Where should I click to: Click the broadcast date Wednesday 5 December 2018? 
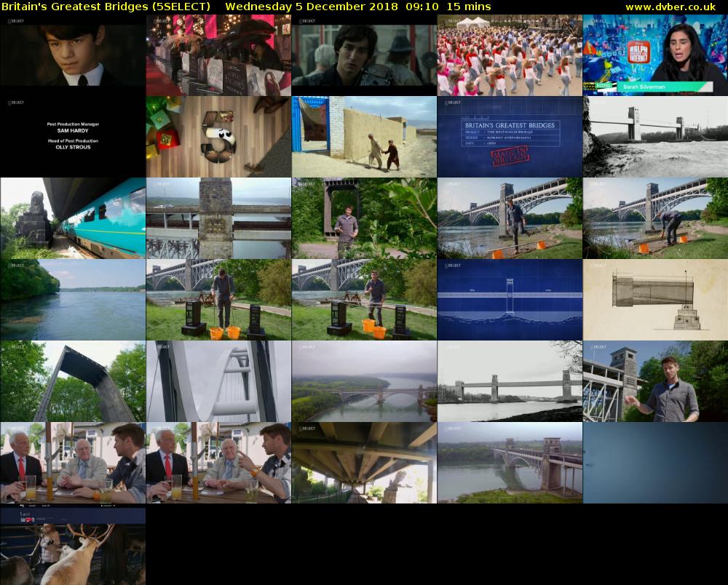312,7
